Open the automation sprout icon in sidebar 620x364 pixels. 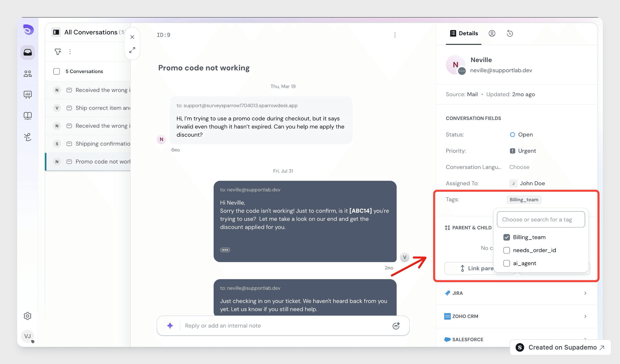(28, 137)
